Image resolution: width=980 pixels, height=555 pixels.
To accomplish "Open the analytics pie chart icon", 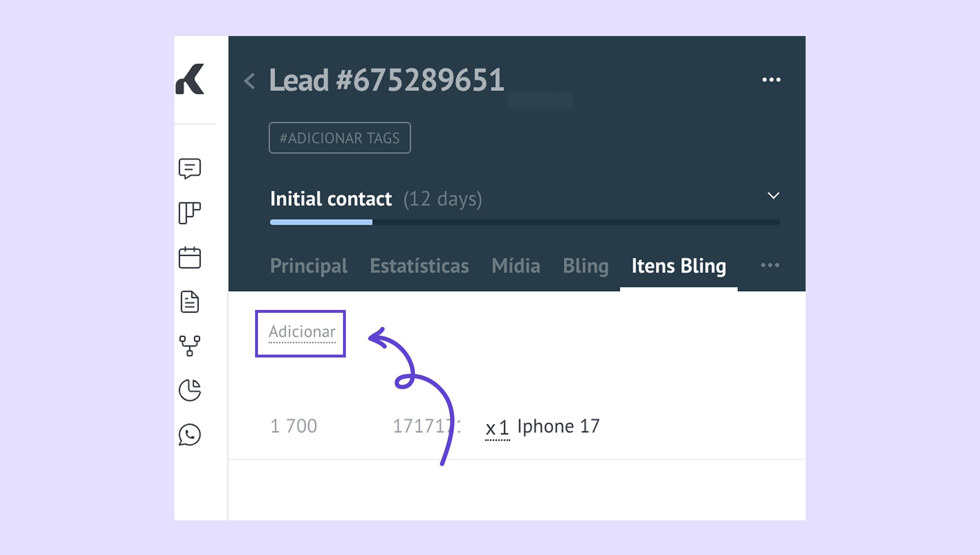I will (x=190, y=390).
